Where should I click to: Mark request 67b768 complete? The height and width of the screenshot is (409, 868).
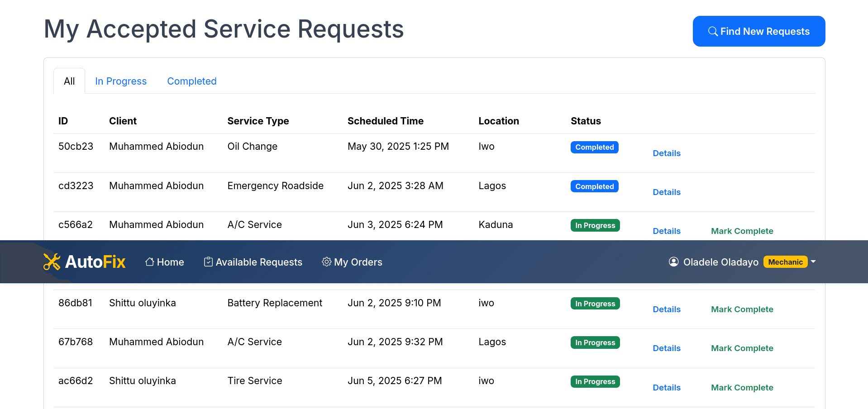(742, 348)
